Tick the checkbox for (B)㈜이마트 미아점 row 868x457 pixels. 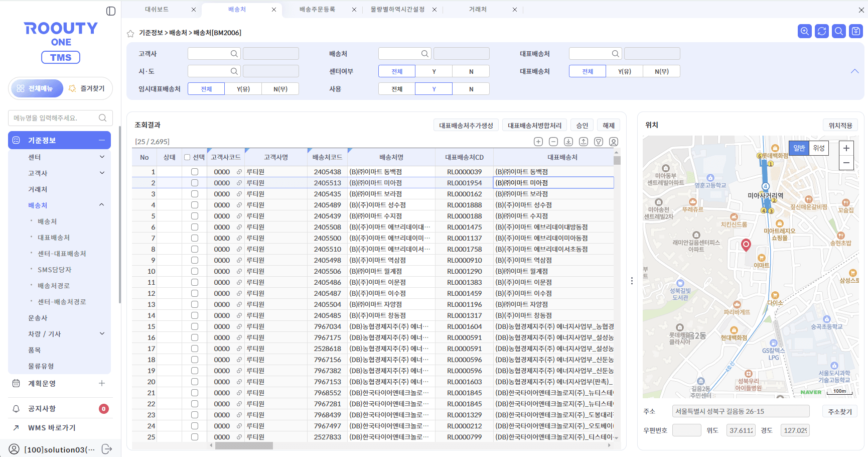[195, 183]
